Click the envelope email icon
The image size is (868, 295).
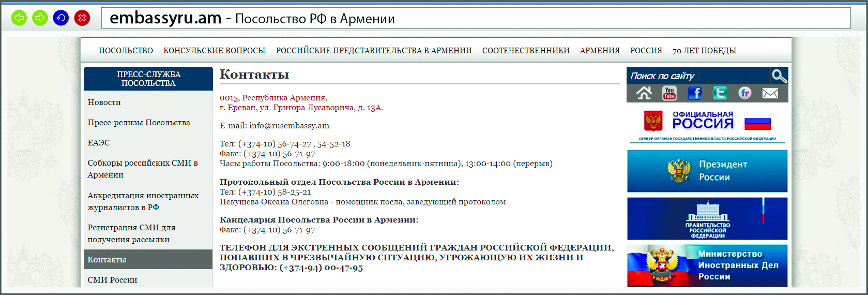[770, 93]
